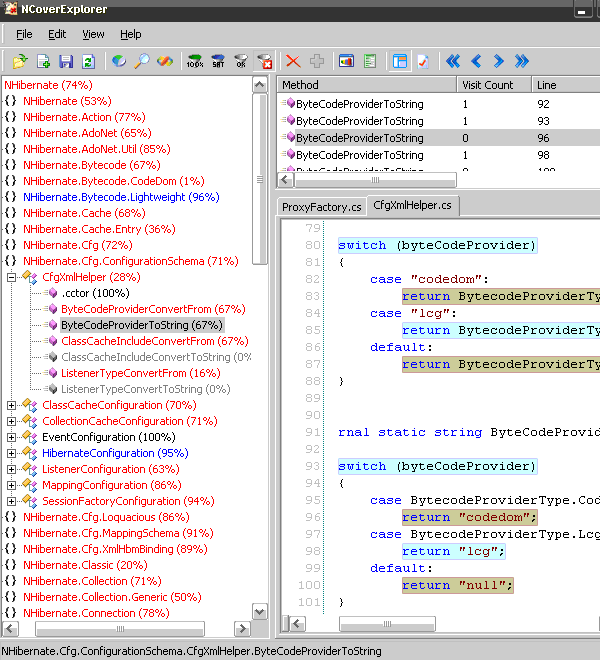Toggle the document with checkmark icon
Image resolution: width=600 pixels, height=660 pixels.
(x=423, y=61)
